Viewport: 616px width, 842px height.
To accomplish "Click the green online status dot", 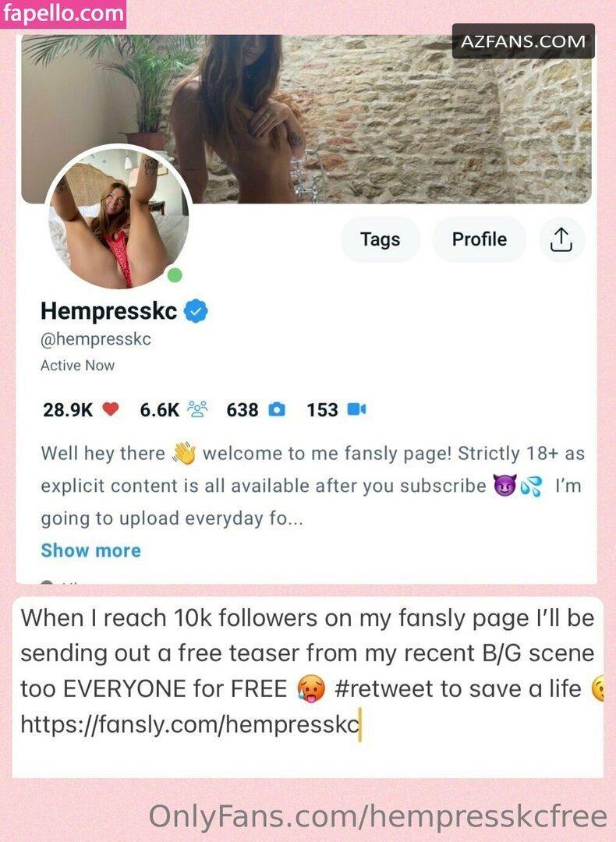I will 175,275.
